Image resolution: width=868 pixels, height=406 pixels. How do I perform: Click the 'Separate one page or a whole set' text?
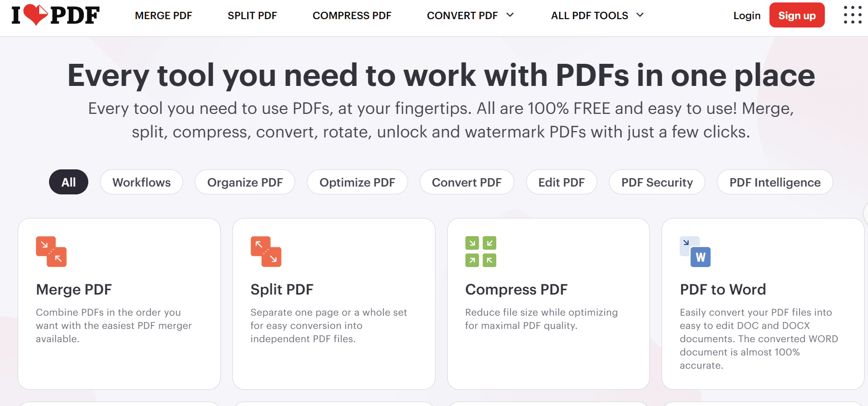click(x=329, y=325)
